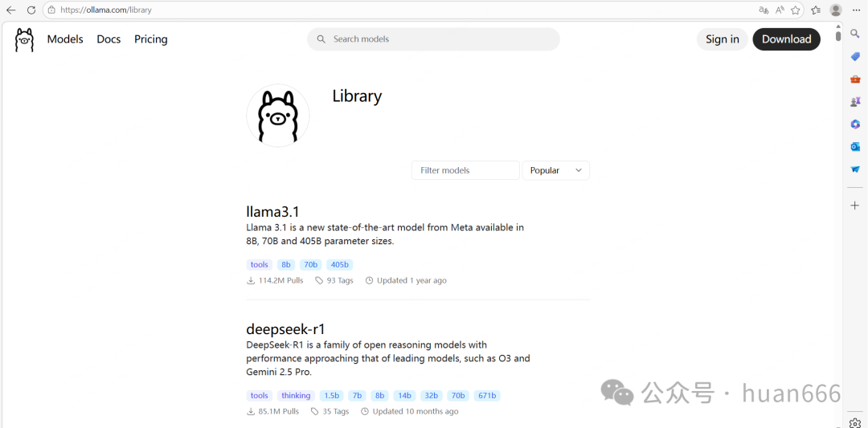Open the Popular sort dropdown
This screenshot has height=428, width=868.
point(556,170)
